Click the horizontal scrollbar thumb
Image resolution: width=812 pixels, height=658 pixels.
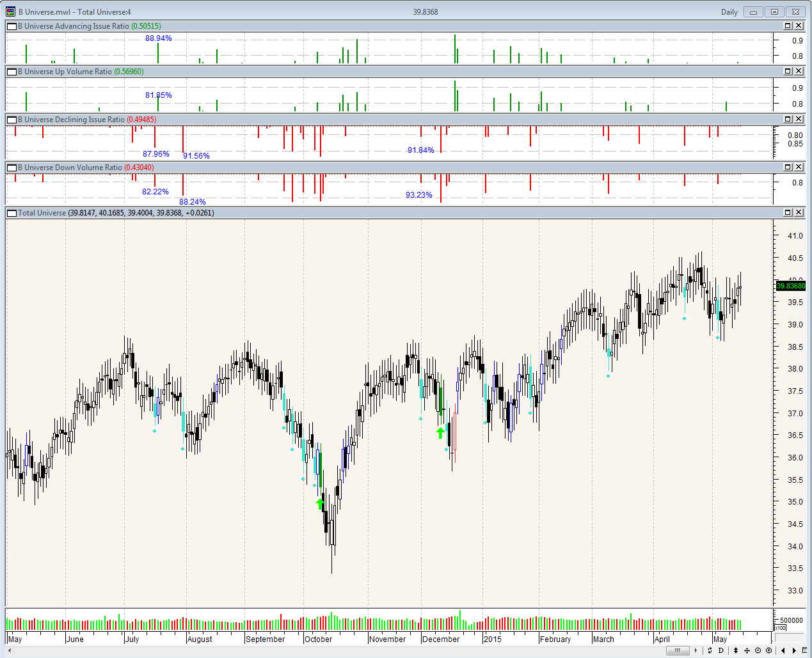pyautogui.click(x=678, y=650)
